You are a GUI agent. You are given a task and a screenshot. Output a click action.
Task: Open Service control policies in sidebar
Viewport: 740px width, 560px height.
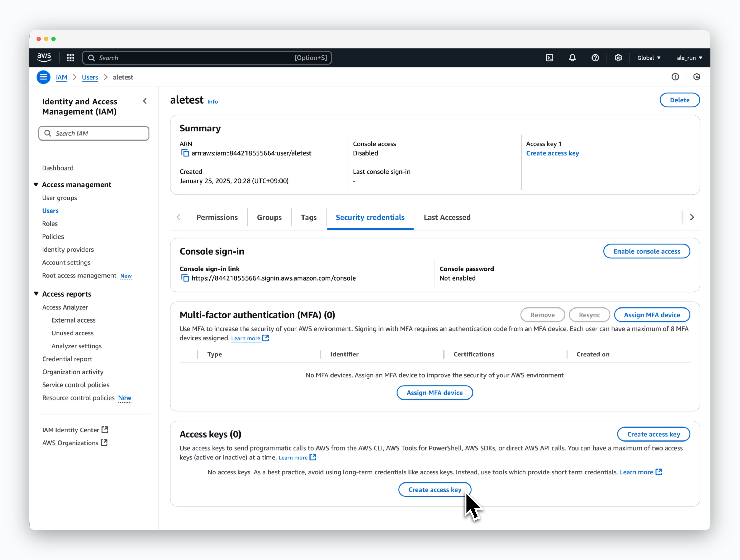[76, 385]
